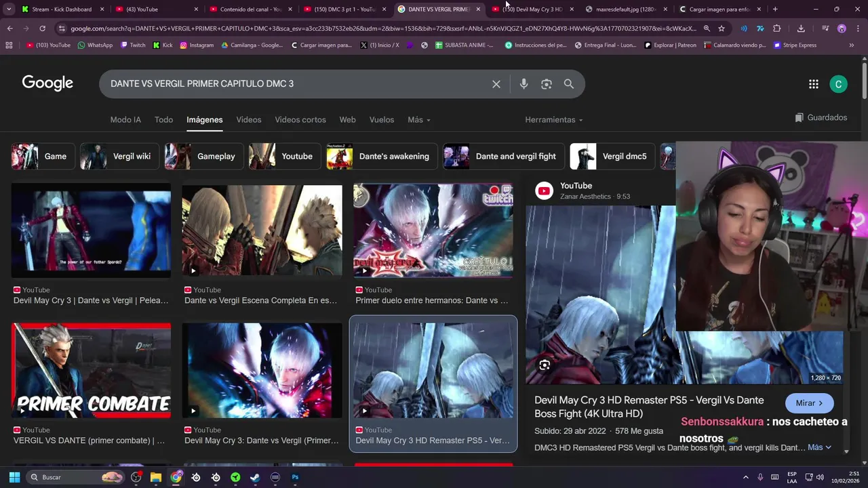Viewport: 868px width, 488px height.
Task: Go back to the previous page
Action: (10, 28)
